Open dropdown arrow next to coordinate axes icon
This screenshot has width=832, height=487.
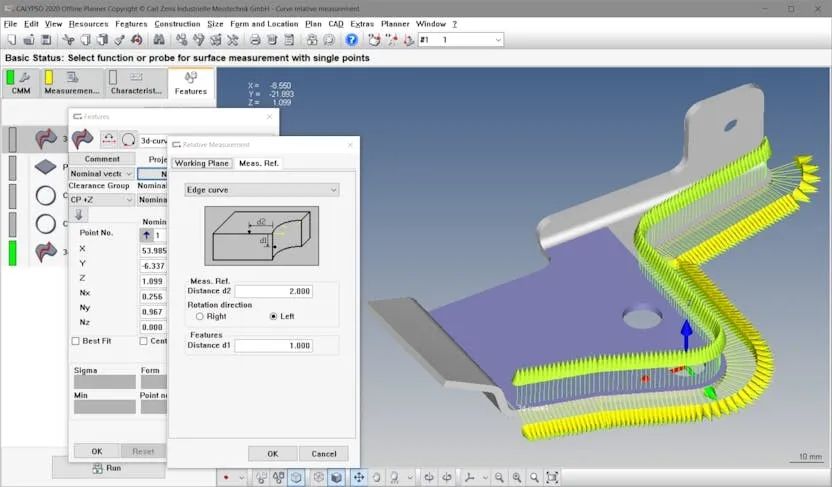pyautogui.click(x=484, y=477)
